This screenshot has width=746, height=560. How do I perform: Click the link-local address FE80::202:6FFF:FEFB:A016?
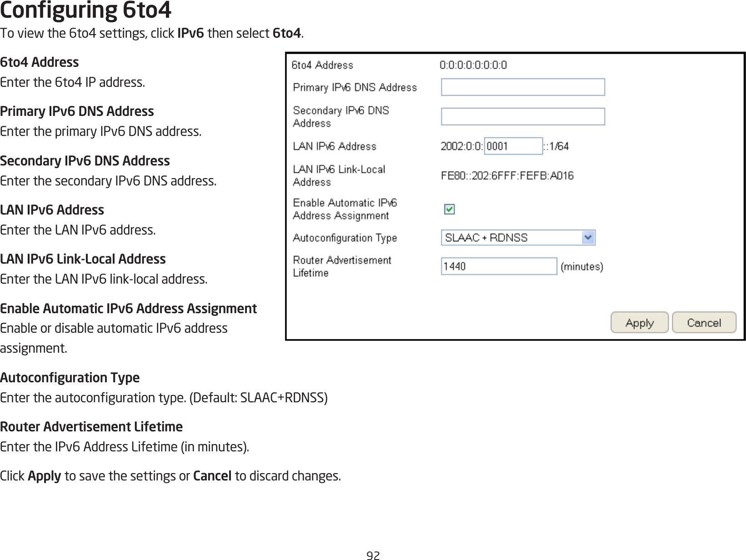tap(507, 175)
